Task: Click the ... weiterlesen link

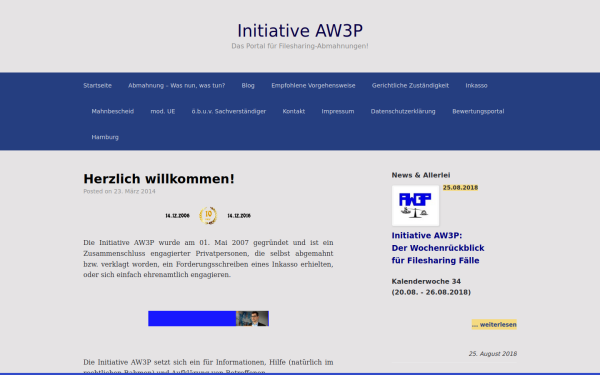Action: coord(494,324)
